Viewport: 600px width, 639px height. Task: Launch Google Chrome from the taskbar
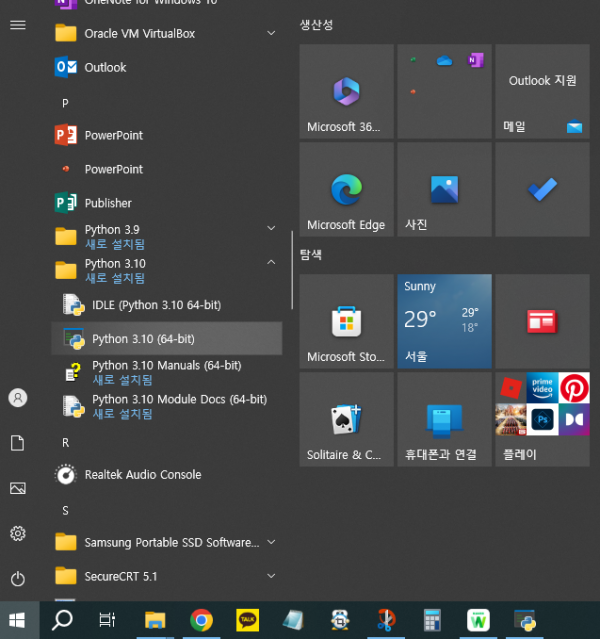tap(201, 620)
